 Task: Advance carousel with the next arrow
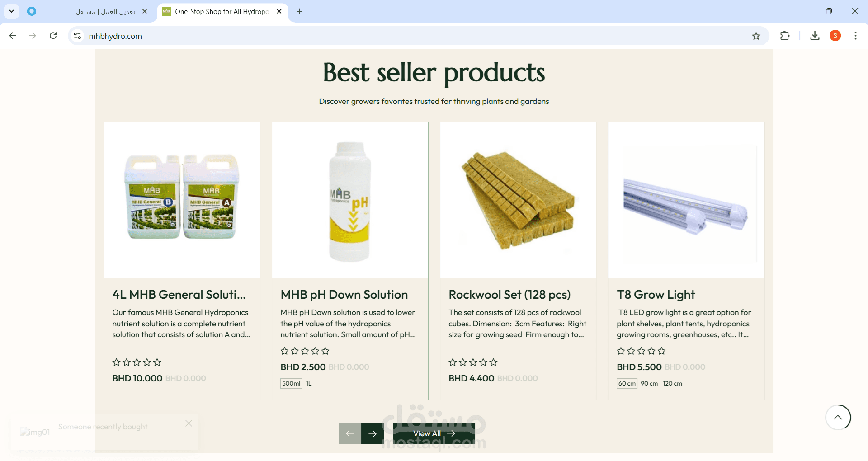pyautogui.click(x=373, y=433)
